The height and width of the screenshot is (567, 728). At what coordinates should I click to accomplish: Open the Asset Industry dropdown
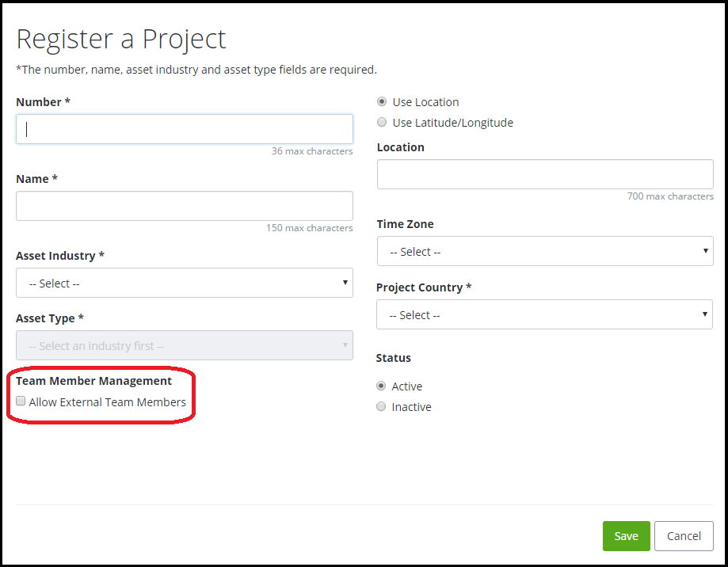click(x=185, y=283)
